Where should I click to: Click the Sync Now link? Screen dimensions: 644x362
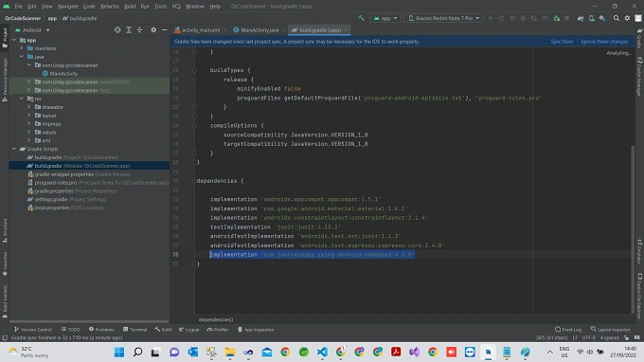tap(562, 42)
